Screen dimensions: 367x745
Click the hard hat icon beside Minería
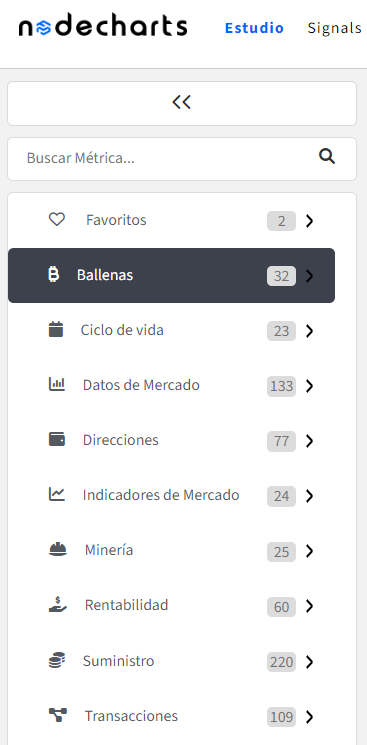pos(58,550)
